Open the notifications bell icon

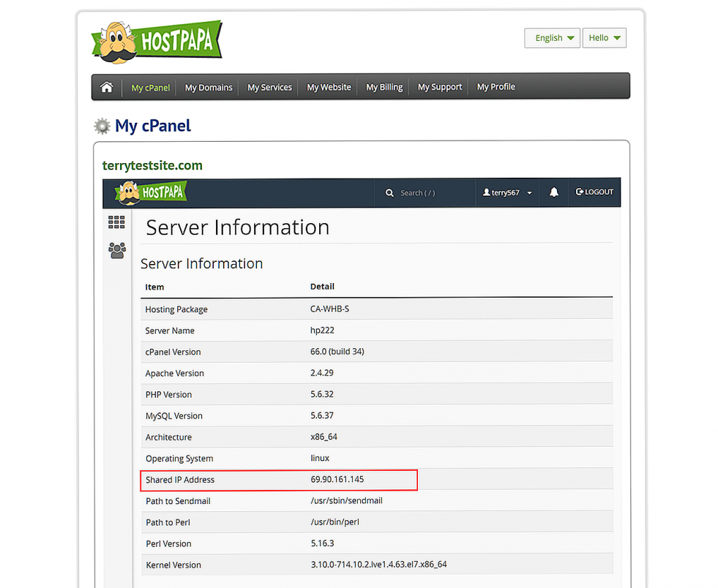pyautogui.click(x=554, y=192)
